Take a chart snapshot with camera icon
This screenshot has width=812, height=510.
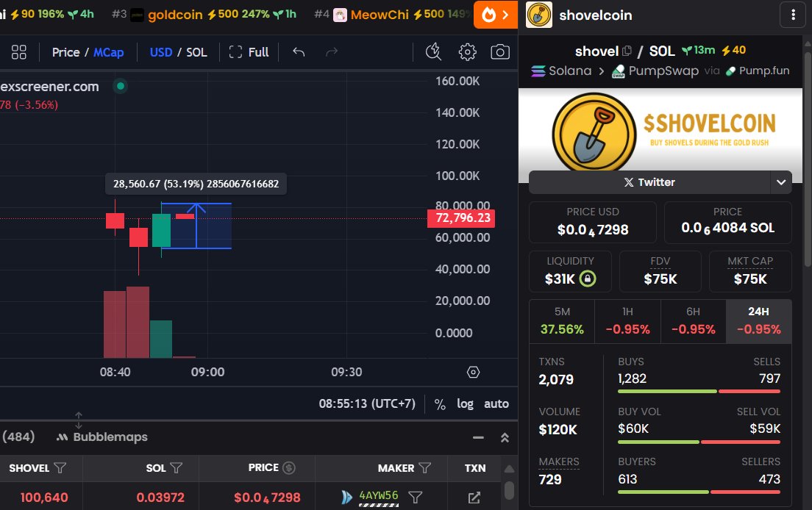click(x=499, y=51)
